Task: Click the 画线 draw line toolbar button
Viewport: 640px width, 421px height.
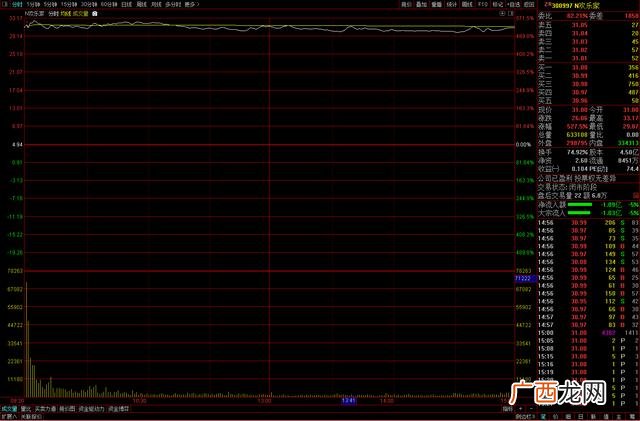Action: point(467,4)
